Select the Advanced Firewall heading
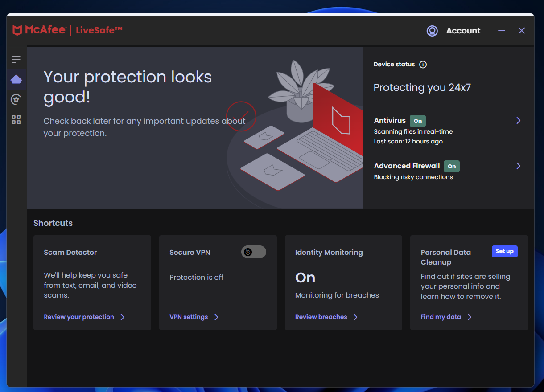Screen dimensions: 544x392 click(x=407, y=166)
